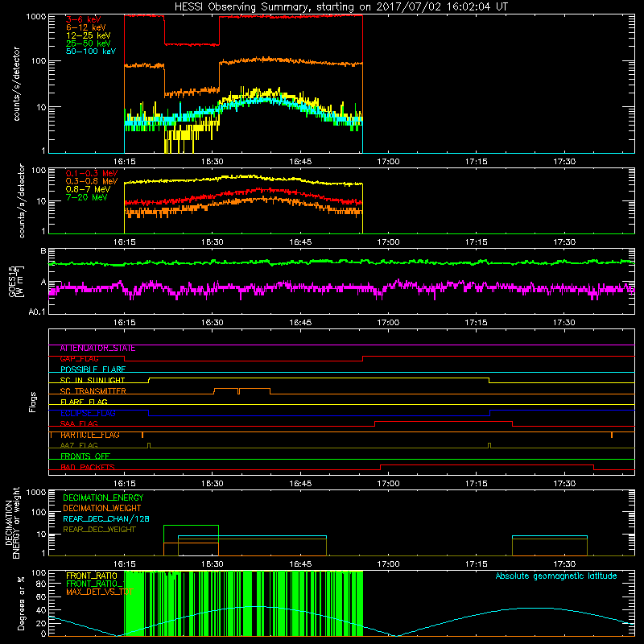Screen dimensions: 644x644
Task: Click the 17:30 tick under the decimation panel
Action: pos(564,564)
